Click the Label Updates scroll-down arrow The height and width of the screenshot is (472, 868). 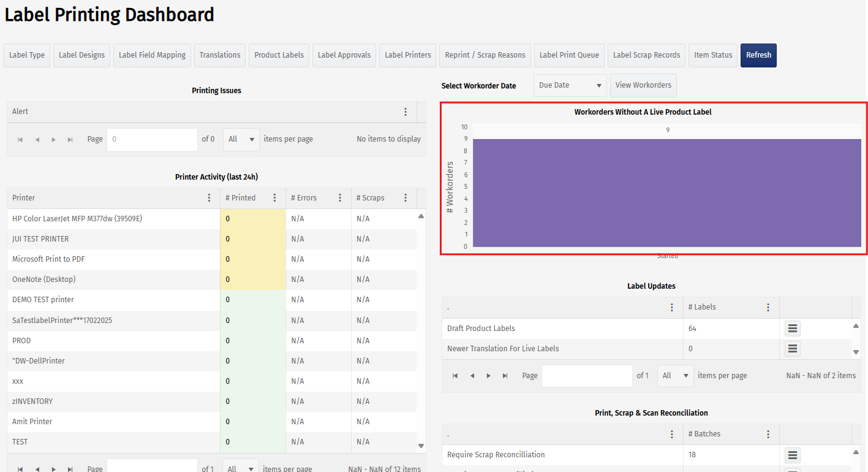pos(856,352)
